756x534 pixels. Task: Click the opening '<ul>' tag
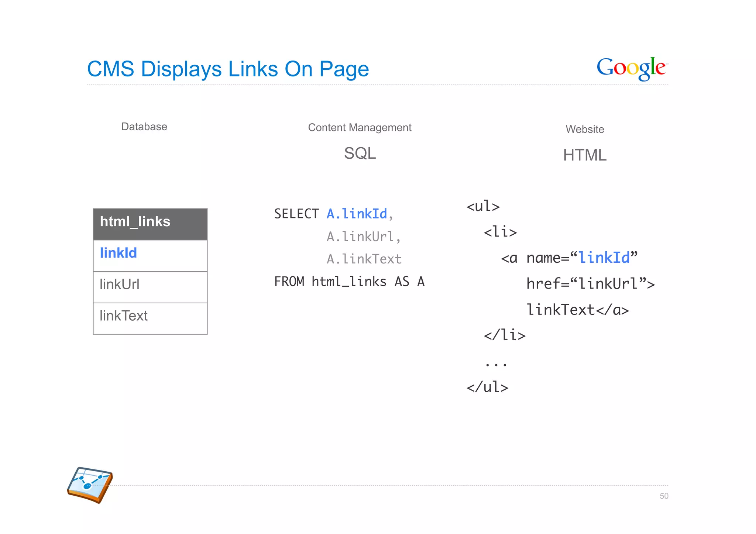click(483, 206)
